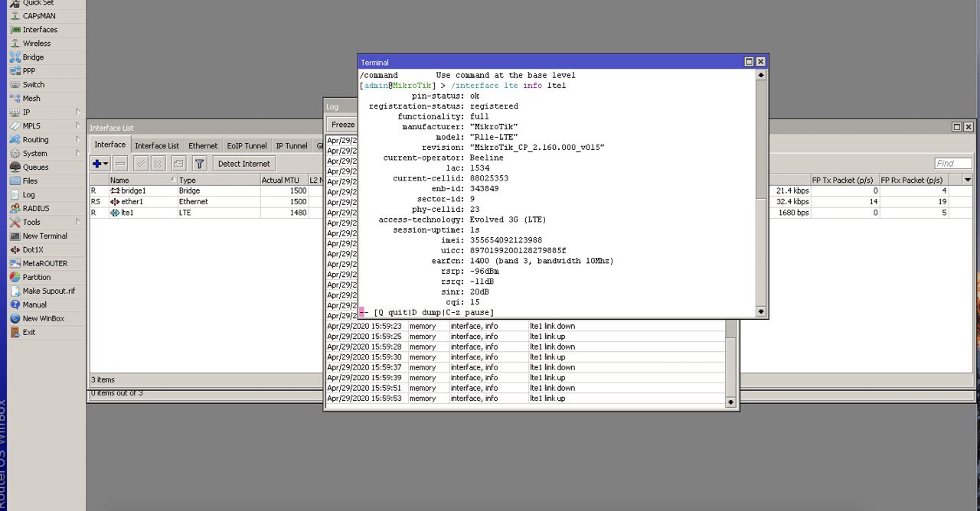Select the 15:59:37 lte1 link down log entry
Screen dimensions: 980x511
[x=524, y=368]
